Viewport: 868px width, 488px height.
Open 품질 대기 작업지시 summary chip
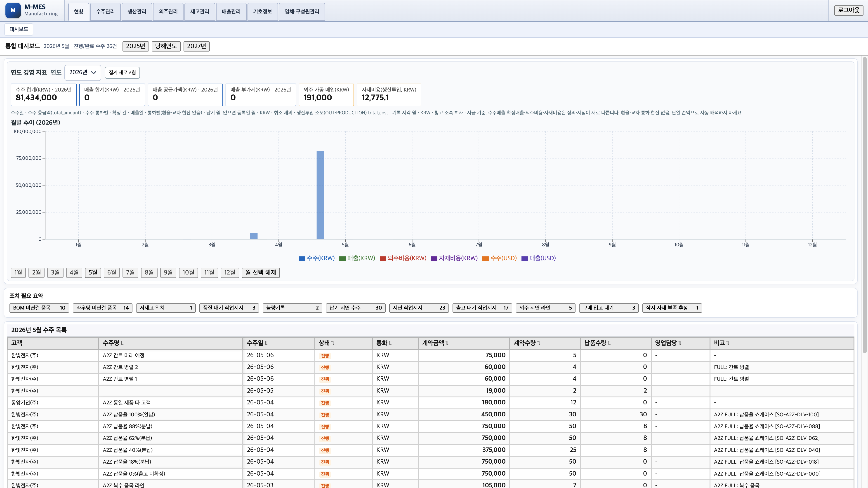(229, 308)
